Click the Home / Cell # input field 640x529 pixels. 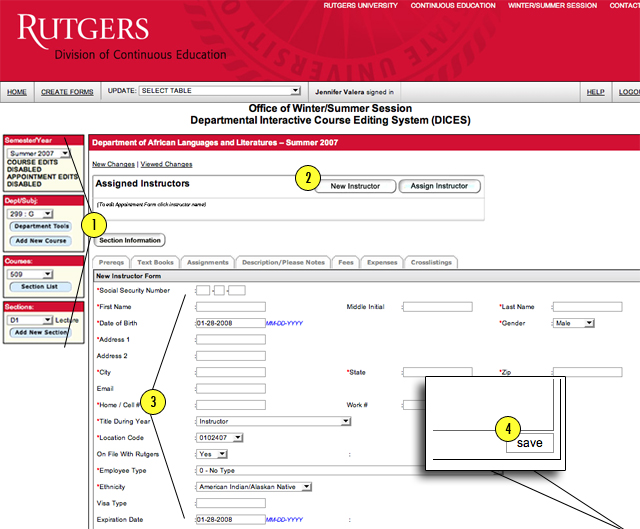[x=231, y=405]
